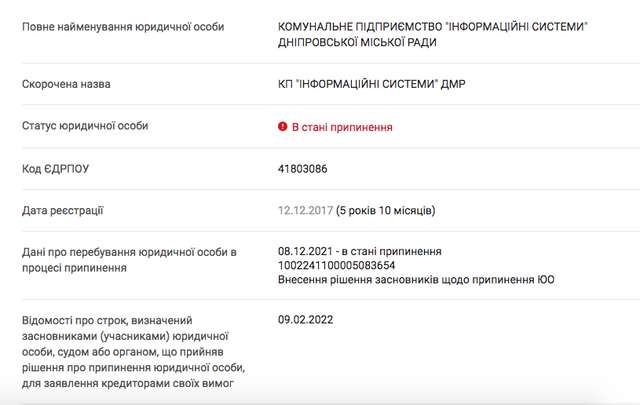Click the creditor claims deadline 09.02.2022
640x405 pixels.
[306, 319]
